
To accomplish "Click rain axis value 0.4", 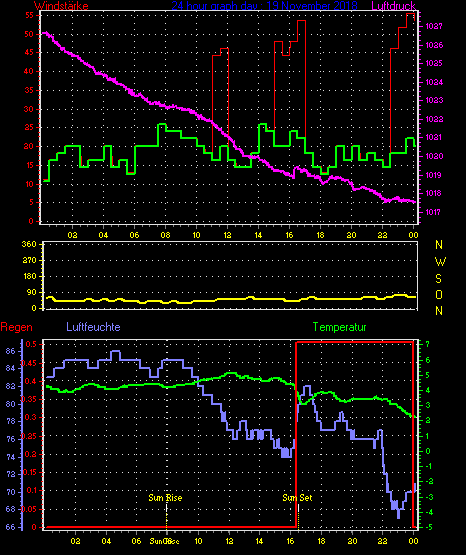I will (31, 381).
